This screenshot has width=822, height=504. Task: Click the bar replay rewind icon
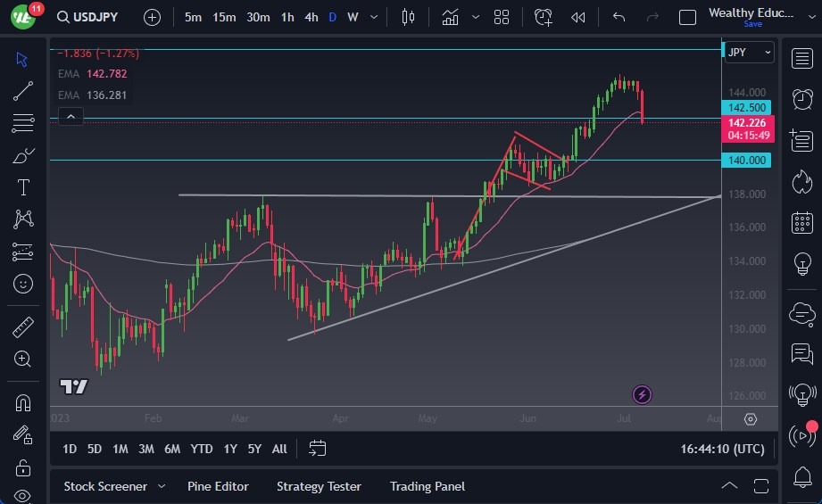tap(578, 17)
